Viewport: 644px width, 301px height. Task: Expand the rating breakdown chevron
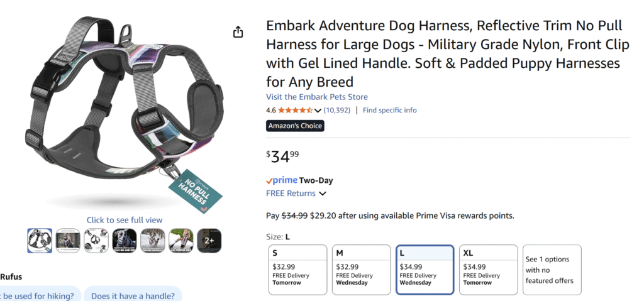point(318,111)
